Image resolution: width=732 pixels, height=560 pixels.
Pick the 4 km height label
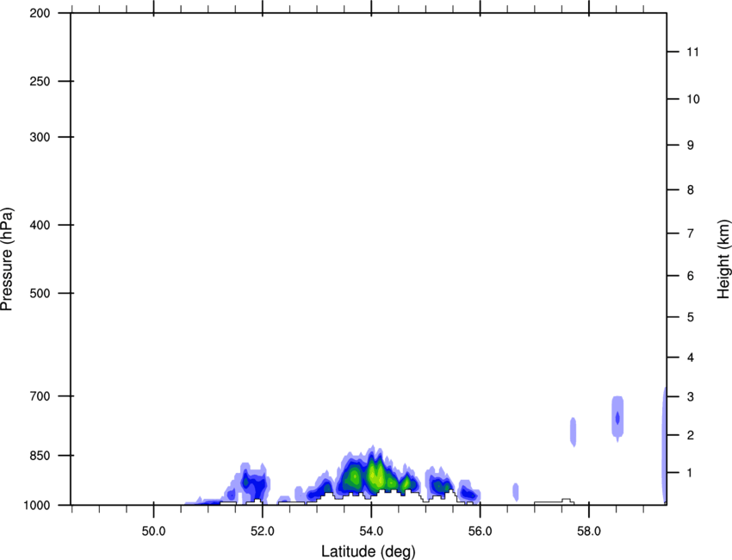pos(691,358)
